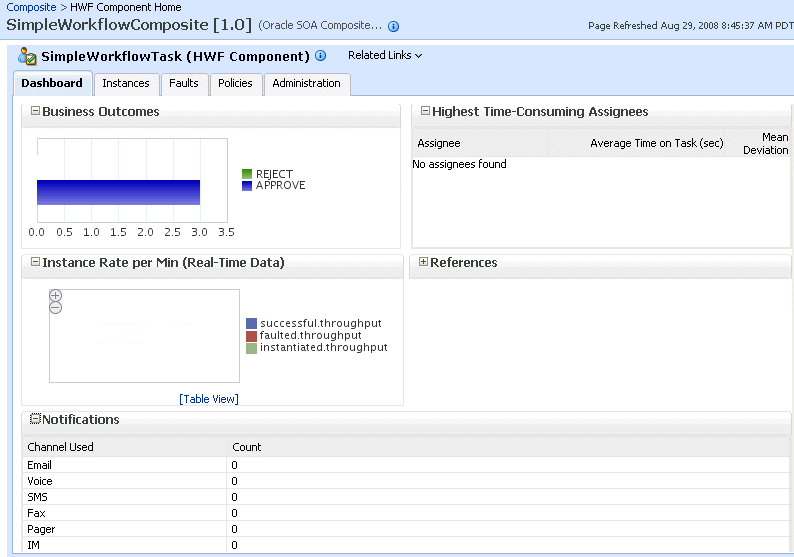This screenshot has width=794, height=557.
Task: Expand the References panel
Action: tap(423, 263)
